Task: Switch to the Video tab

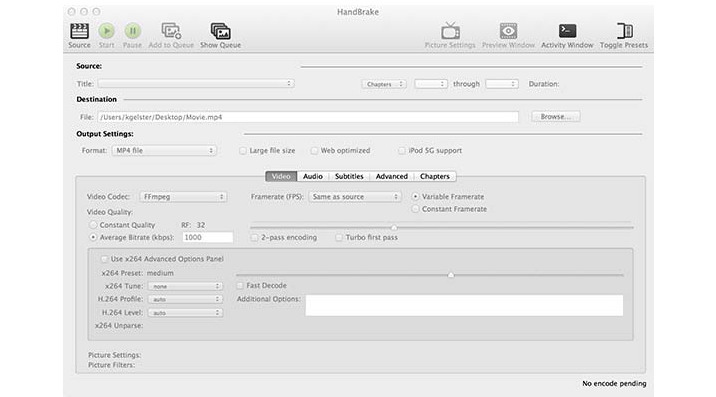Action: pyautogui.click(x=281, y=176)
